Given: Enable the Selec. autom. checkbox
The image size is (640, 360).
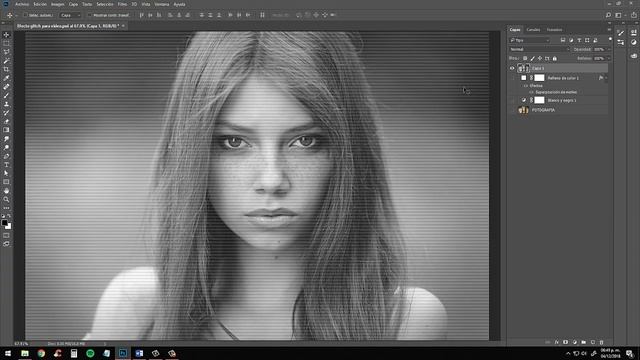Looking at the screenshot, I should [x=25, y=15].
